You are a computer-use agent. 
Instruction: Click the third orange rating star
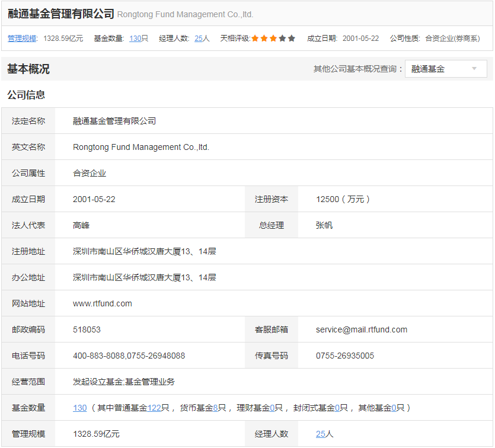273,39
